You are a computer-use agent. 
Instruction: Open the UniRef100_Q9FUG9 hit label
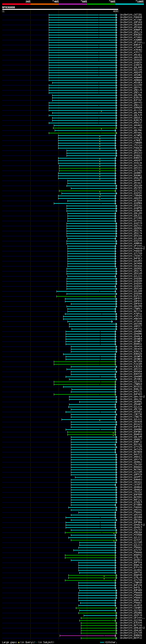[131, 22]
